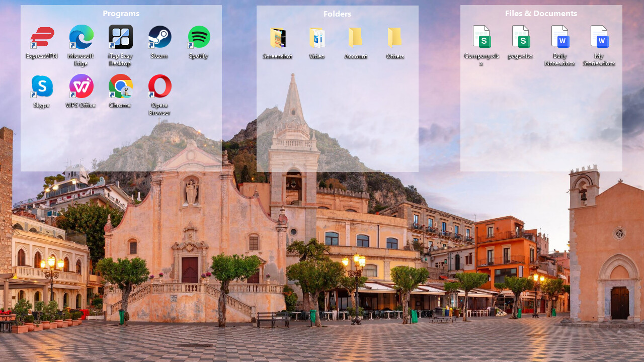Launch ExpressVPN from the Programs group
Image resolution: width=644 pixels, height=362 pixels.
tap(42, 37)
